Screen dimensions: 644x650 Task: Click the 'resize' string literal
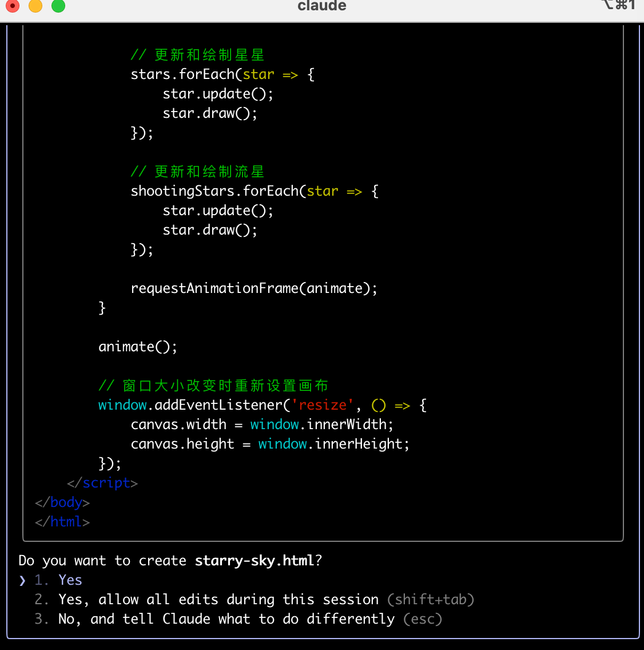pyautogui.click(x=323, y=405)
